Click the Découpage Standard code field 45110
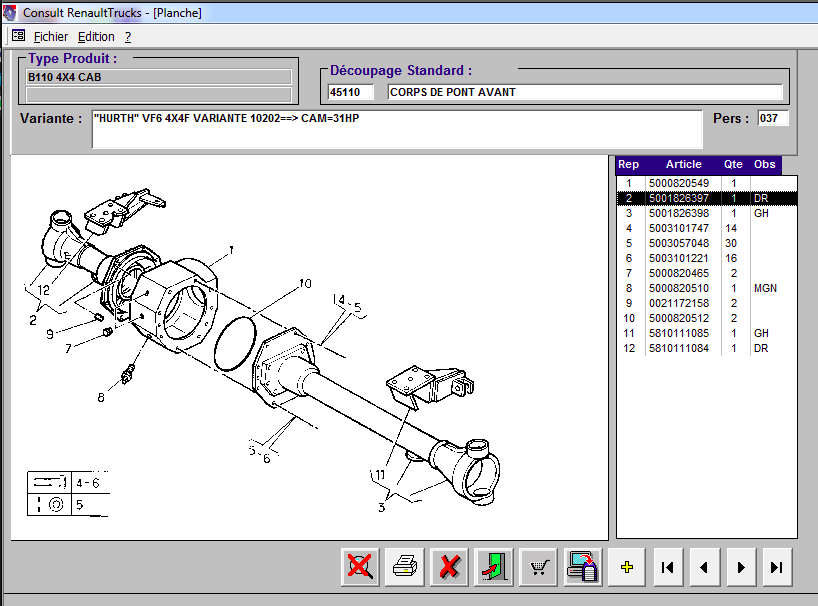 350,93
